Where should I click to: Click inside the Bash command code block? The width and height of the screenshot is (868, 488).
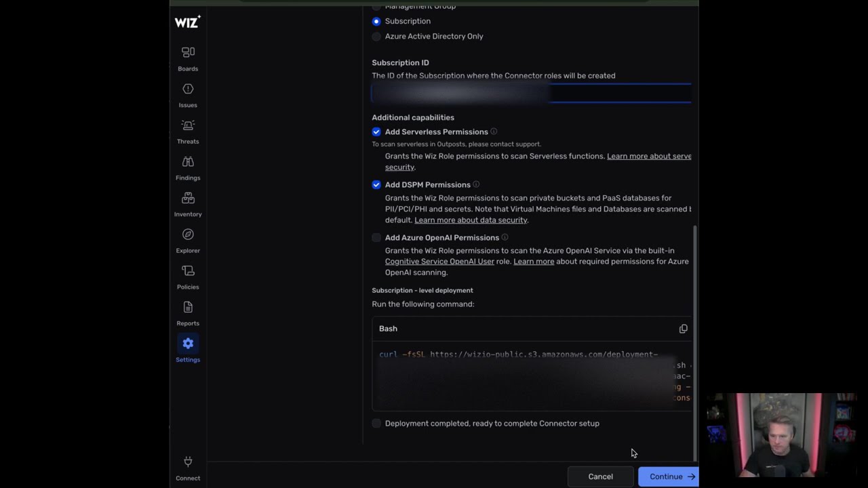532,376
